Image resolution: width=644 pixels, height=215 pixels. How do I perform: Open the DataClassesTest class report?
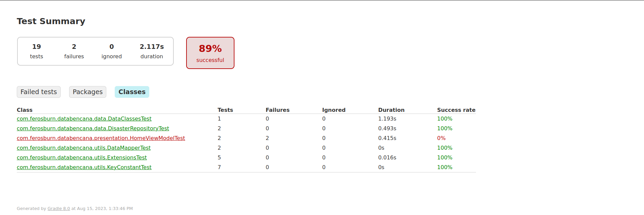click(x=84, y=119)
